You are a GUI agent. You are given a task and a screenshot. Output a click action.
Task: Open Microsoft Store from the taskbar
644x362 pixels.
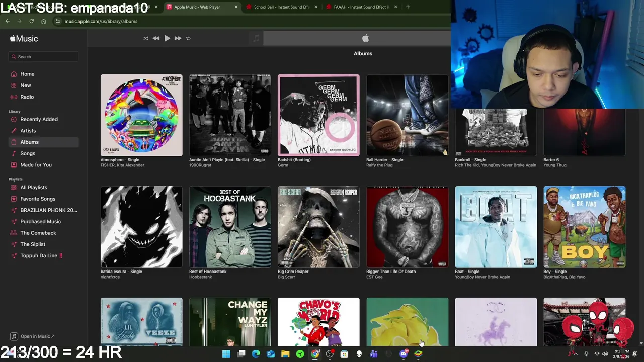344,354
